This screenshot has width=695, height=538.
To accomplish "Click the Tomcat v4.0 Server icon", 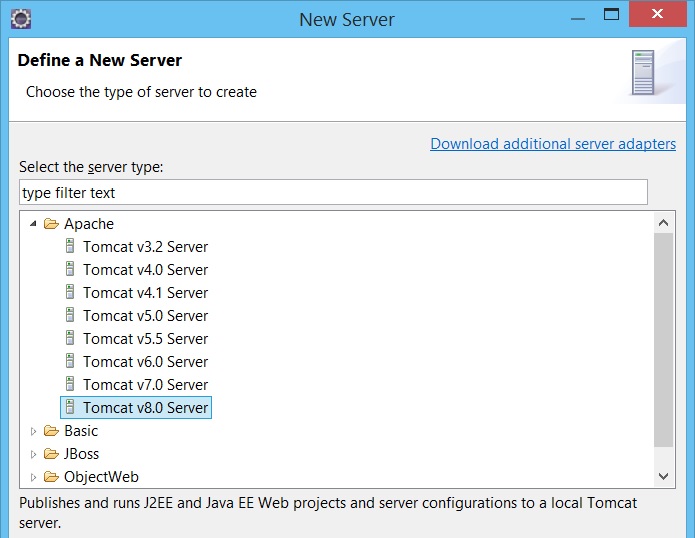I will (x=70, y=269).
